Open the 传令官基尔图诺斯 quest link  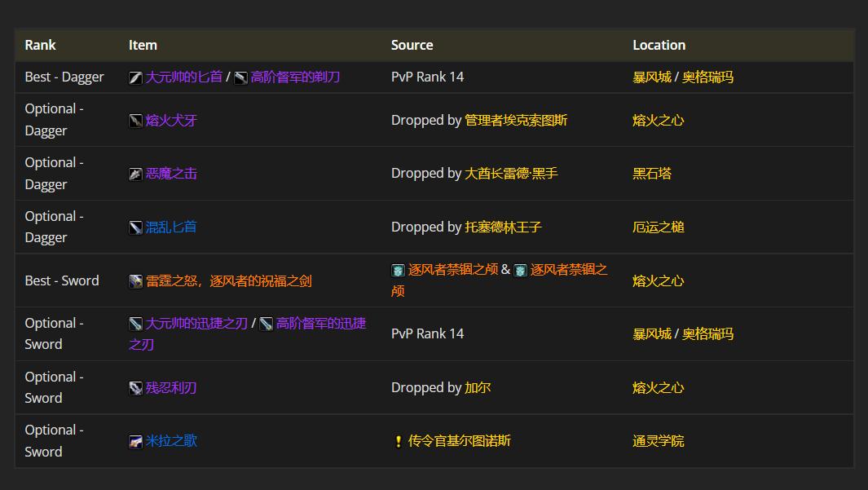point(460,441)
